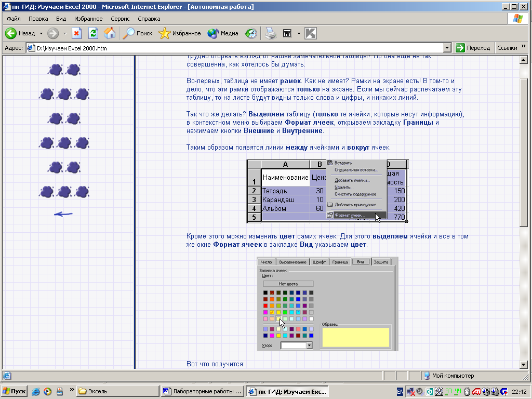Click the grey Forward arrow button
532x399 pixels.
[52, 33]
